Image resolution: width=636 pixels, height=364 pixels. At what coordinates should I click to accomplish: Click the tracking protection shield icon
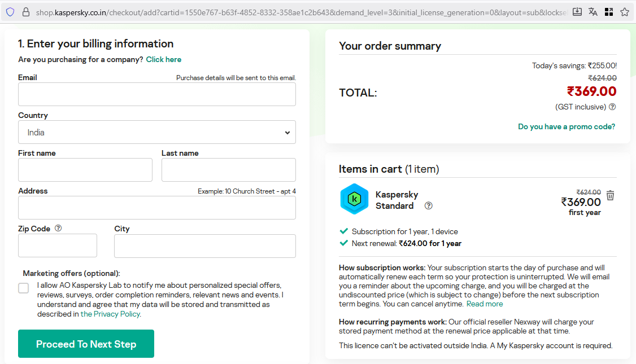tap(10, 12)
